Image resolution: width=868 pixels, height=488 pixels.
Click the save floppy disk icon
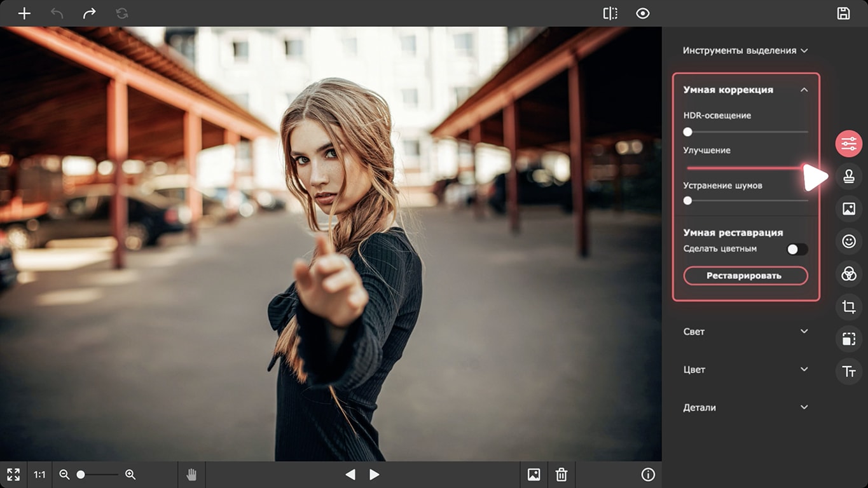tap(843, 13)
